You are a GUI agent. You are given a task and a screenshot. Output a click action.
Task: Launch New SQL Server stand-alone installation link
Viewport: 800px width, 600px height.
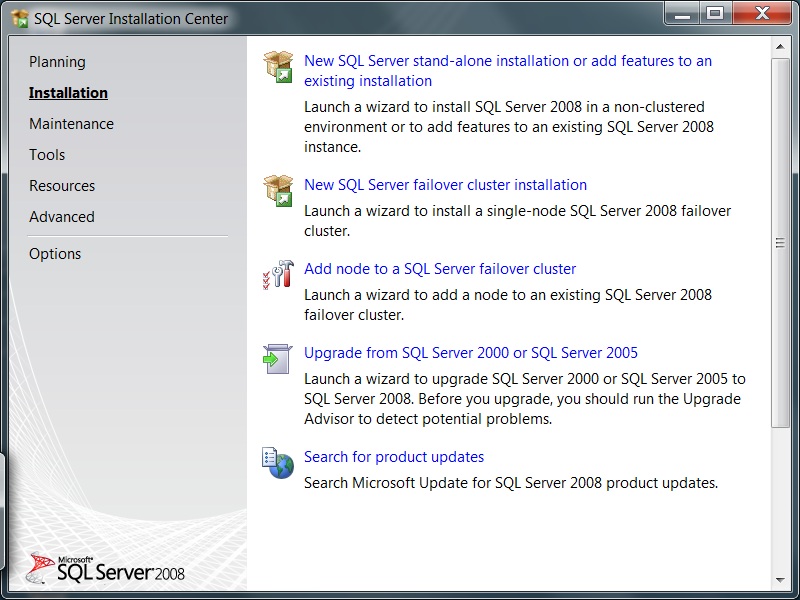pyautogui.click(x=507, y=61)
